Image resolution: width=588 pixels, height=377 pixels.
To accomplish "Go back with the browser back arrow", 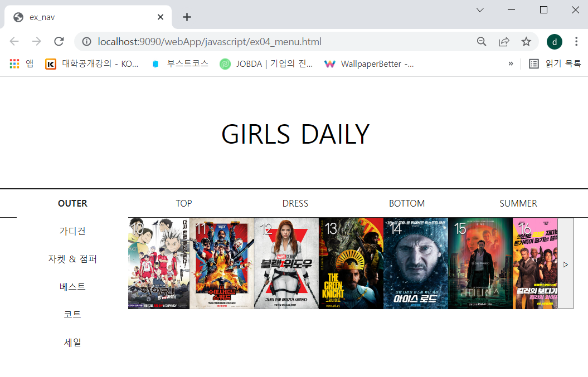I will (x=14, y=41).
